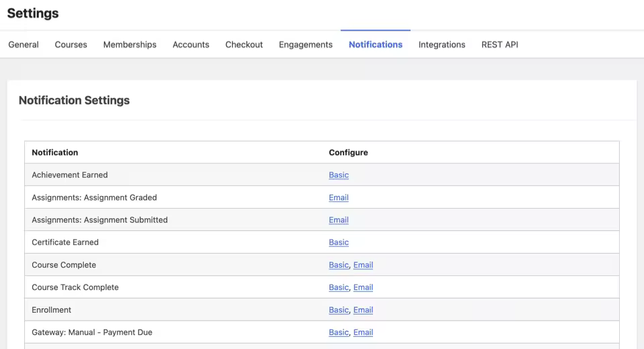Select the Checkout tab
The width and height of the screenshot is (644, 349).
click(x=244, y=44)
